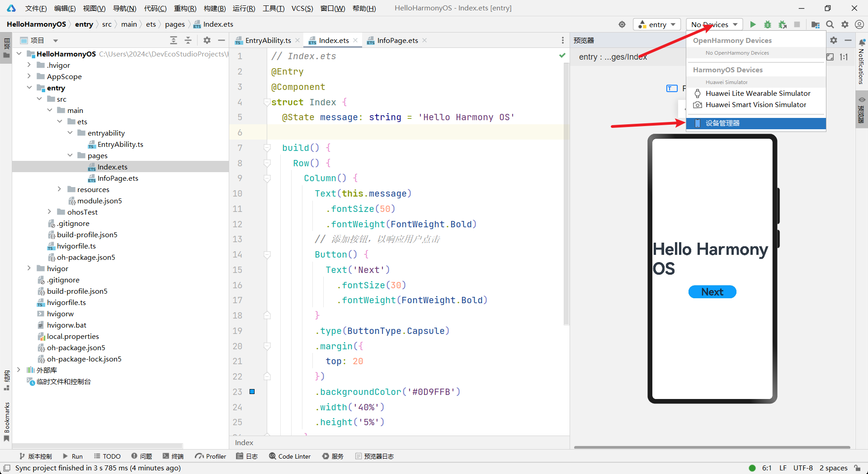Expand the resources folder
The width and height of the screenshot is (868, 474).
[59, 189]
